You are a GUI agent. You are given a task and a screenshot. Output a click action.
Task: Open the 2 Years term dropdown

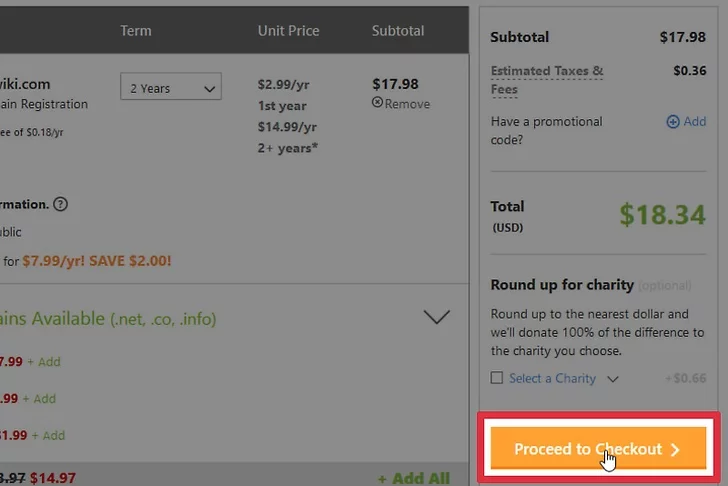[170, 88]
